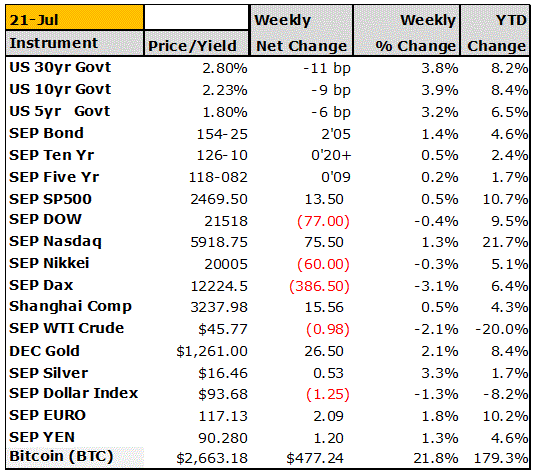533x472 pixels.
Task: Select the SEP Nasdaq row label
Action: pyautogui.click(x=55, y=242)
